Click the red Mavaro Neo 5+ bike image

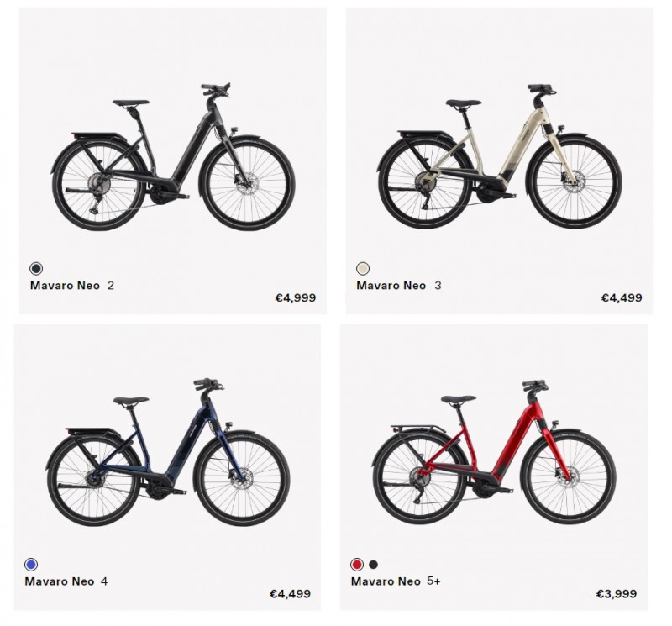[x=494, y=452]
